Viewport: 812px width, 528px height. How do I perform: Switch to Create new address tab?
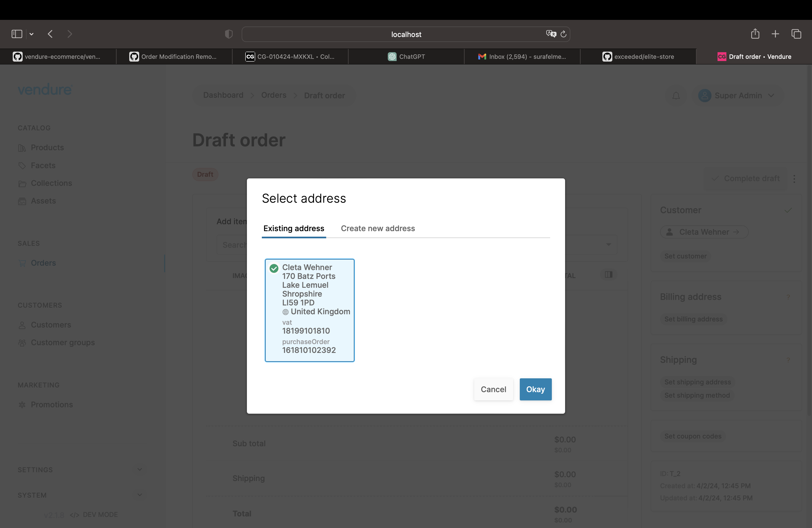click(x=378, y=229)
